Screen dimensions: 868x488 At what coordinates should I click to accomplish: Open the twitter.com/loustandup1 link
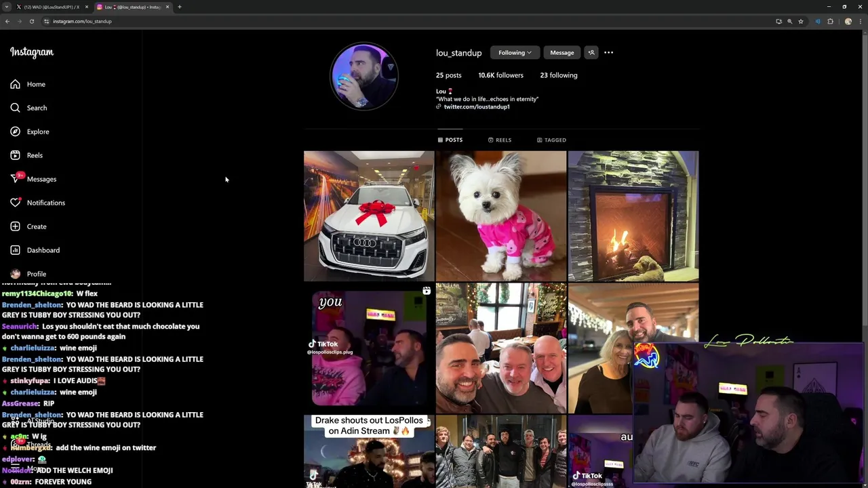[x=476, y=106]
